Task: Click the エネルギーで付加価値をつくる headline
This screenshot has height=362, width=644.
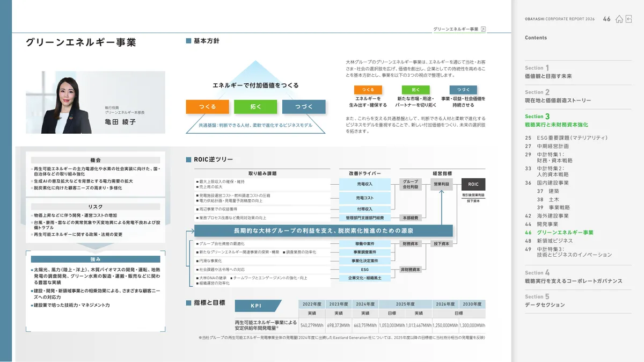Action: tap(255, 85)
